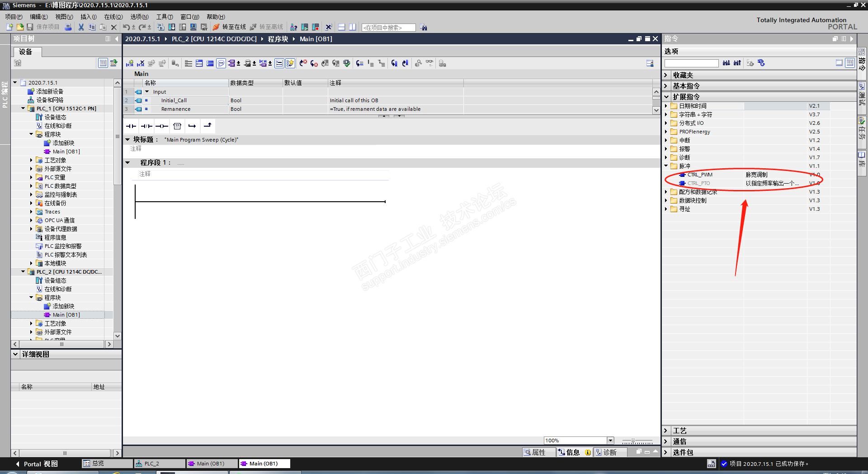868x474 pixels.
Task: Insert an empty box element
Action: pyautogui.click(x=177, y=126)
